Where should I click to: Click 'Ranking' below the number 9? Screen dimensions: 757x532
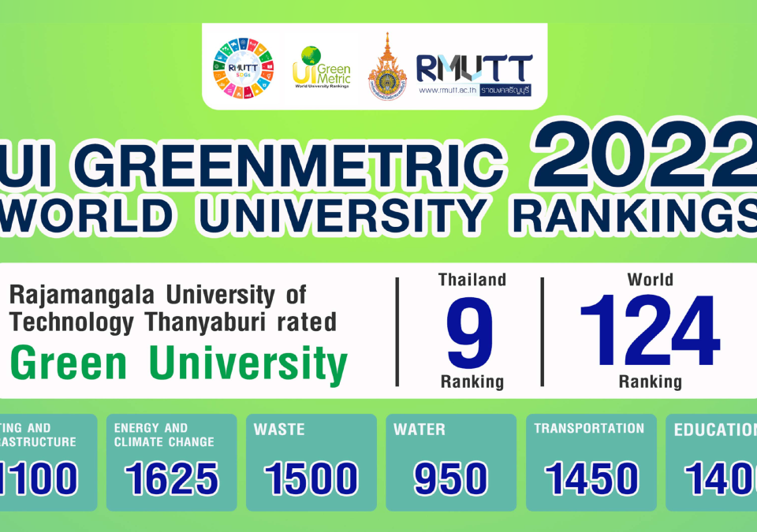coord(472,382)
